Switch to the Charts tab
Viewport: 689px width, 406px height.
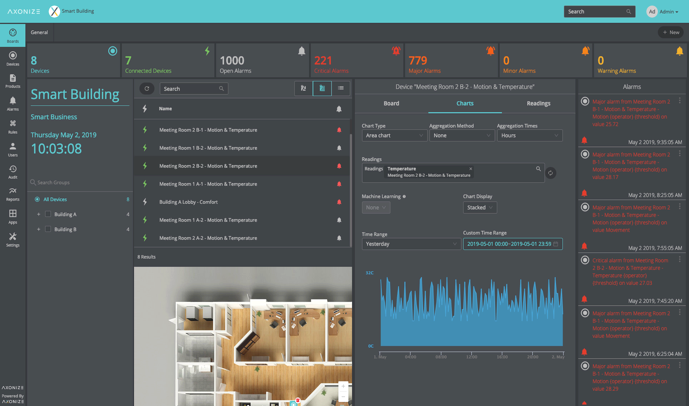pyautogui.click(x=465, y=104)
